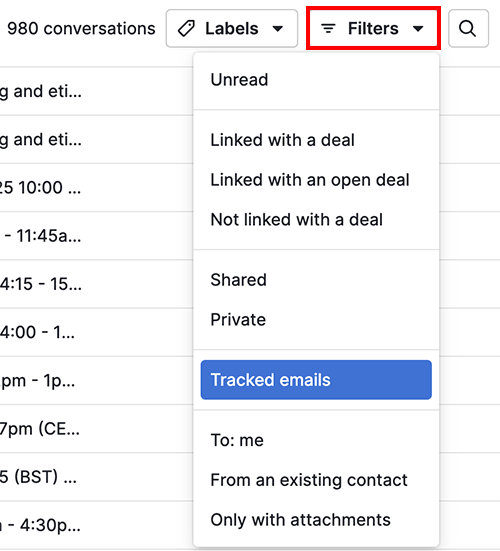
Task: Open the conversation row containing 7pm (CE
Action: (96, 429)
